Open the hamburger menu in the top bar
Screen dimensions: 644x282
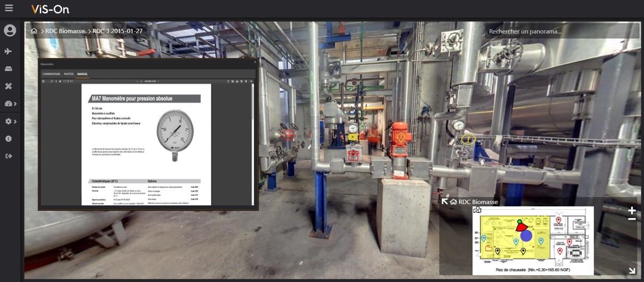coord(10,9)
